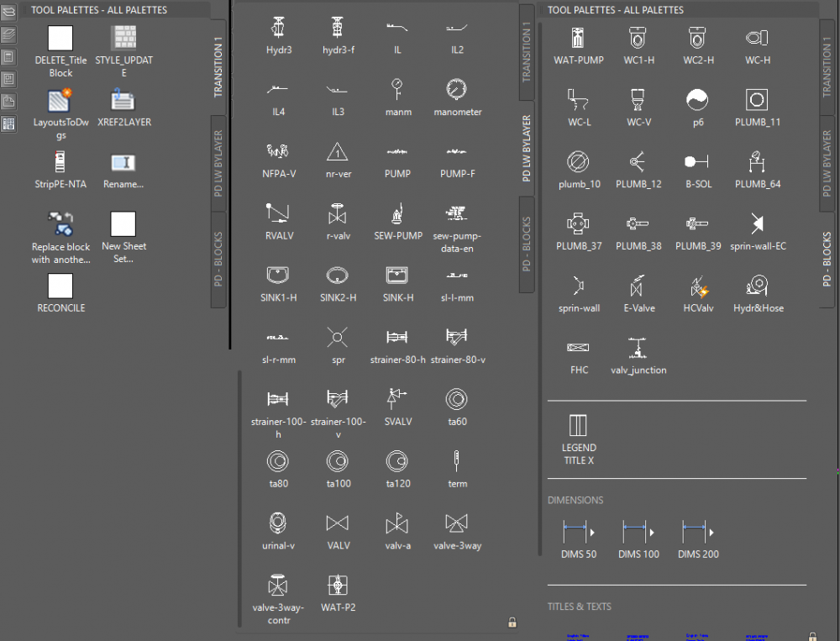Choose the urinal-v block
The width and height of the screenshot is (840, 641).
point(277,524)
